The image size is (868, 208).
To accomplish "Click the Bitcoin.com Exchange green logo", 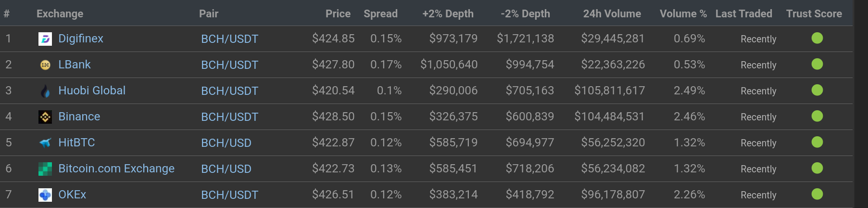I will pos(45,169).
